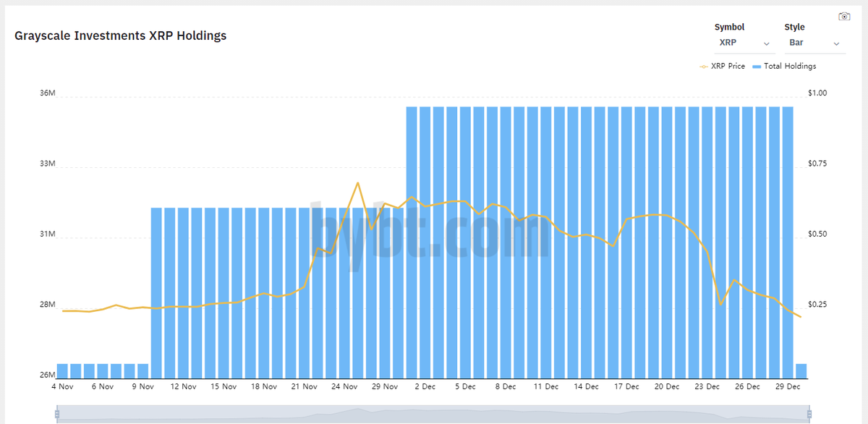Click the left range slider handle
Image resolution: width=868 pixels, height=424 pixels.
pos(57,414)
